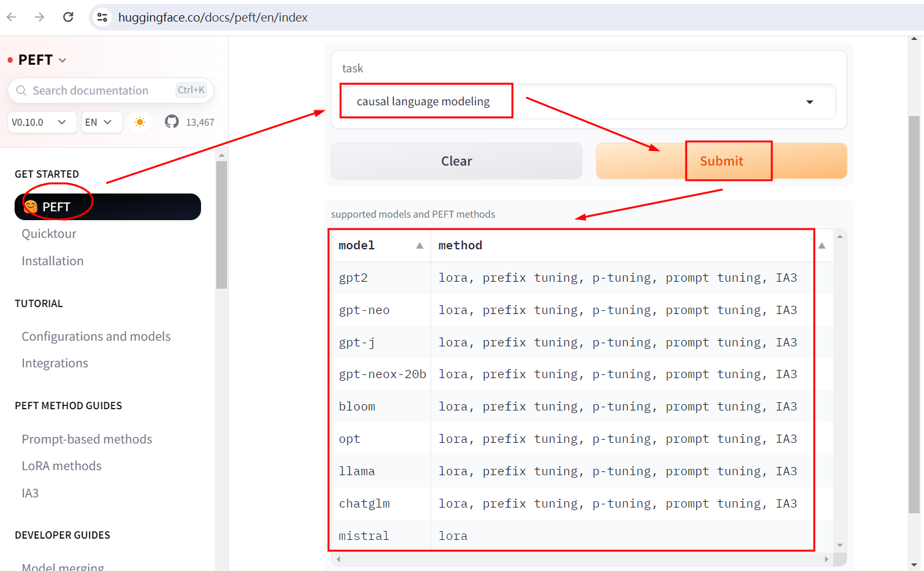The width and height of the screenshot is (924, 571).
Task: Open the GitHub repository icon
Action: pyautogui.click(x=172, y=122)
